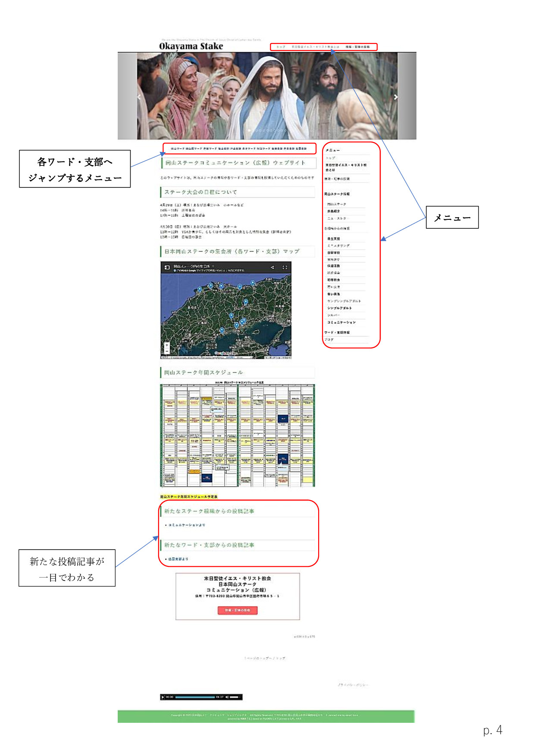Screen dimensions: 535x756
Task: Zoom out of the map with minus
Action: [x=167, y=351]
